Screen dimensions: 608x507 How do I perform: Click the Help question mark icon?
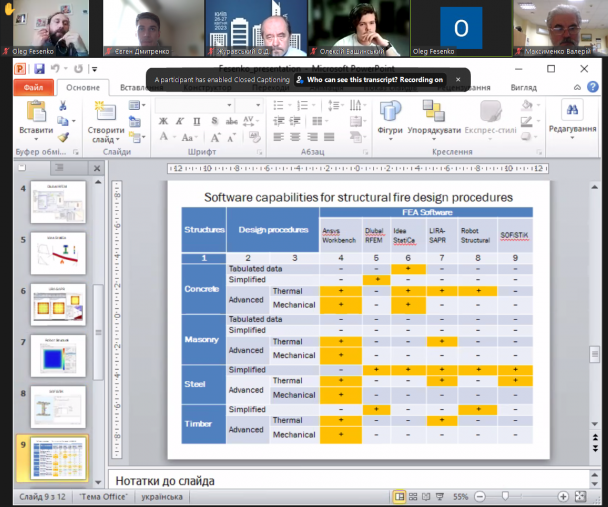(x=593, y=87)
